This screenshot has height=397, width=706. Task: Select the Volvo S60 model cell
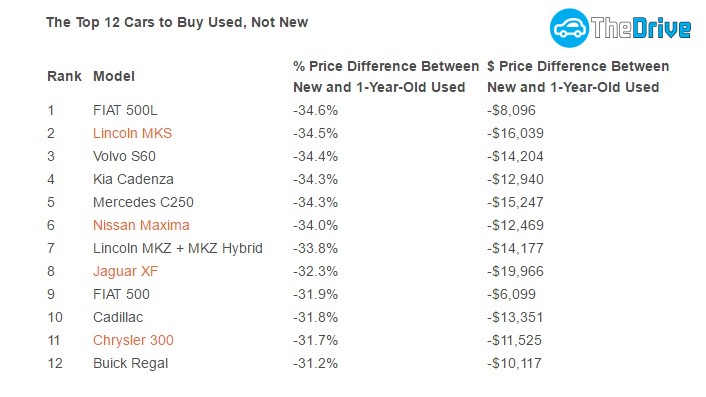point(124,156)
